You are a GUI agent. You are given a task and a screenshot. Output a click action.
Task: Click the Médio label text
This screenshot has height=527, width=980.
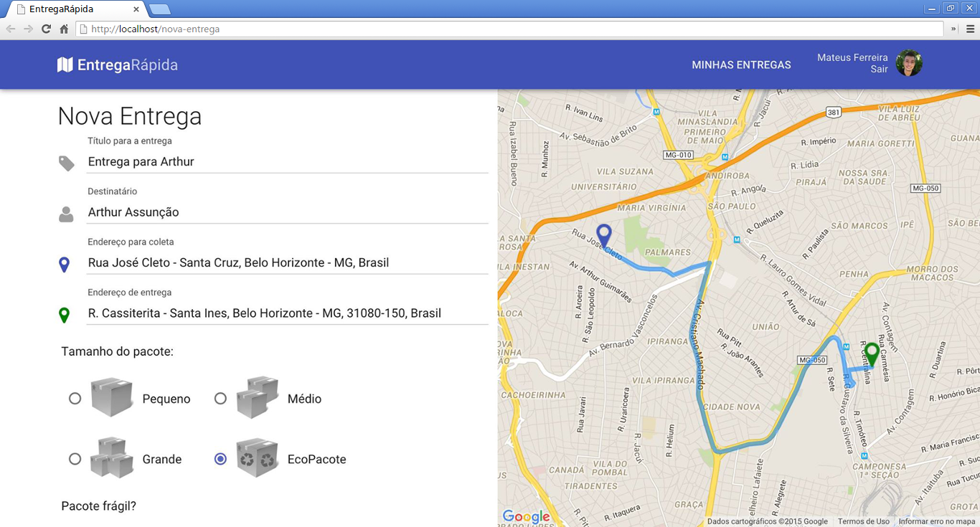click(x=304, y=399)
